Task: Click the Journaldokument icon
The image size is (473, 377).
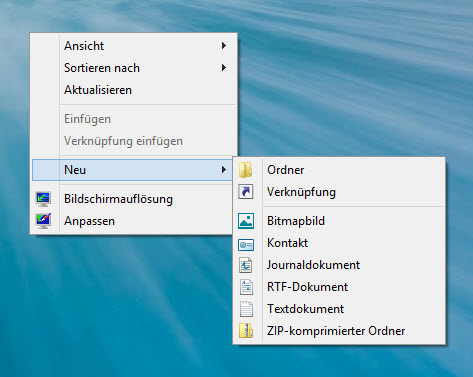Action: [246, 265]
